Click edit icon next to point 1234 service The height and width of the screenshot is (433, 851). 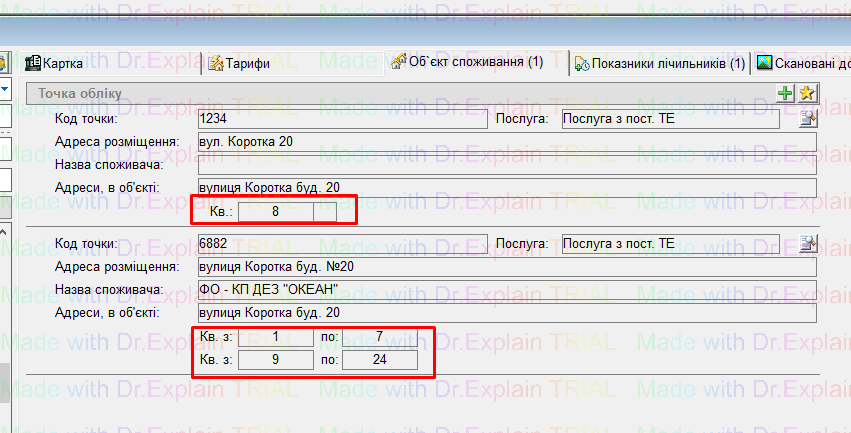click(808, 120)
